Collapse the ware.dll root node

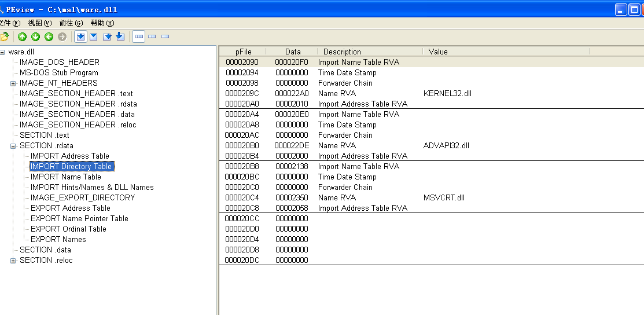pyautogui.click(x=2, y=52)
